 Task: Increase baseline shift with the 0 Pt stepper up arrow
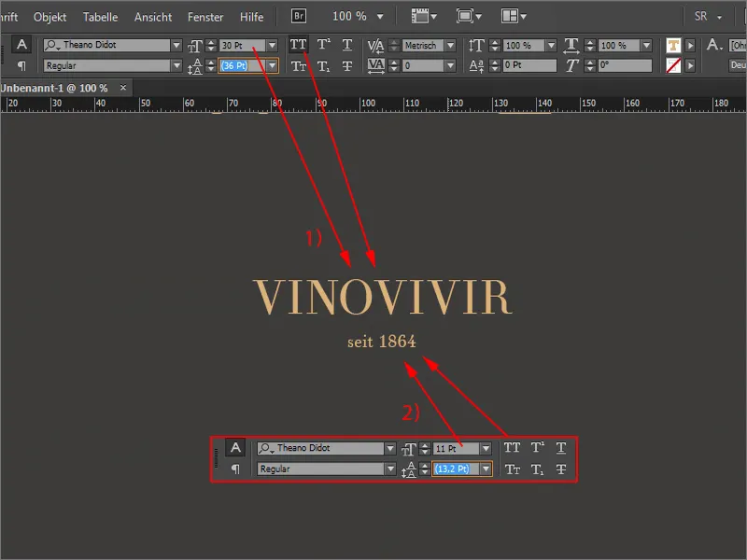click(495, 62)
